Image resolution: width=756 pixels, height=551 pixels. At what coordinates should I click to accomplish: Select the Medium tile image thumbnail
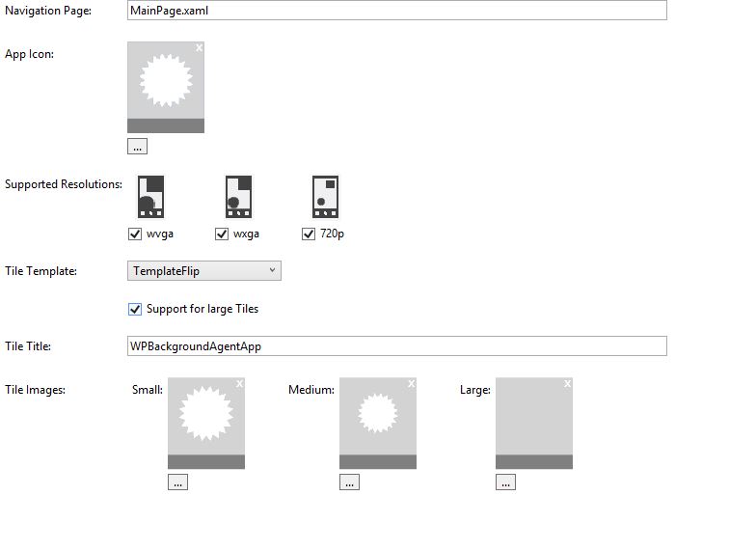378,423
